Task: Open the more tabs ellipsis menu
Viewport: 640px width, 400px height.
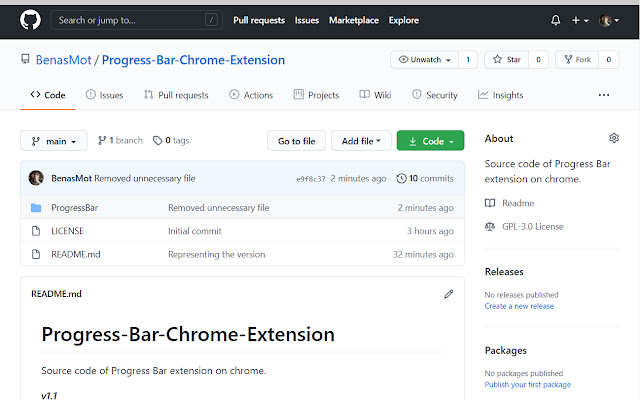Action: [x=604, y=95]
